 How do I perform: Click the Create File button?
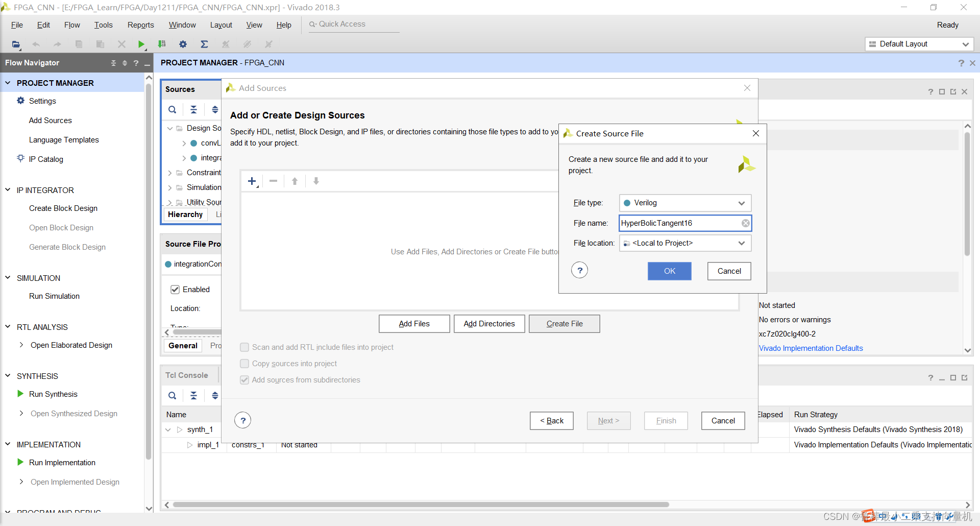pyautogui.click(x=565, y=324)
